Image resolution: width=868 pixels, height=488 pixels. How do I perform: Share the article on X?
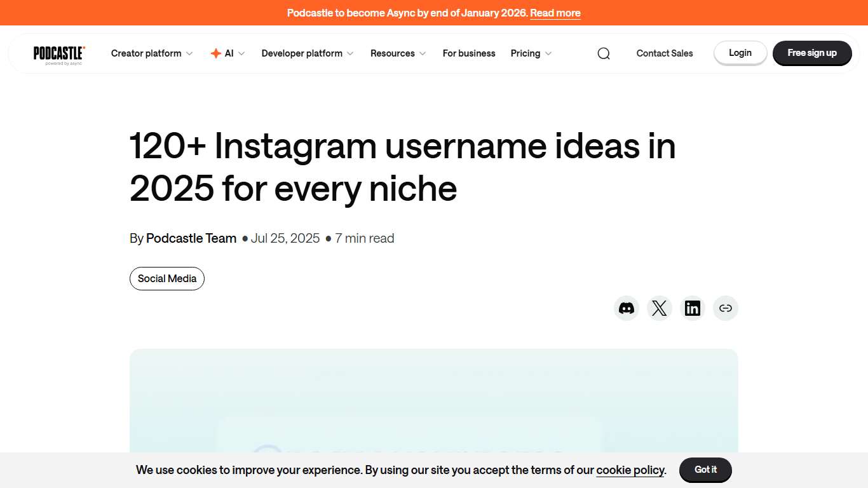coord(660,308)
